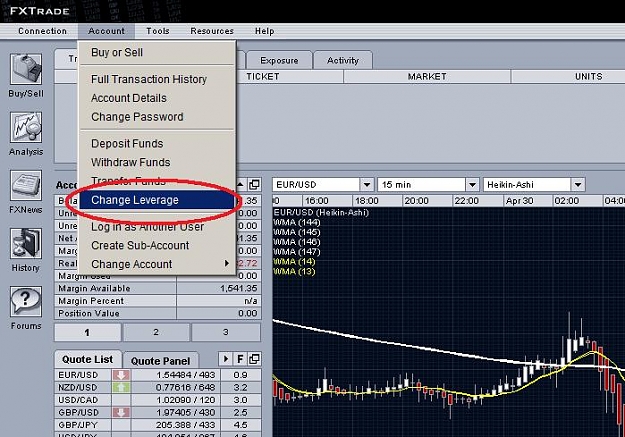Click the arrow button beside Quote Panel tab

point(226,359)
